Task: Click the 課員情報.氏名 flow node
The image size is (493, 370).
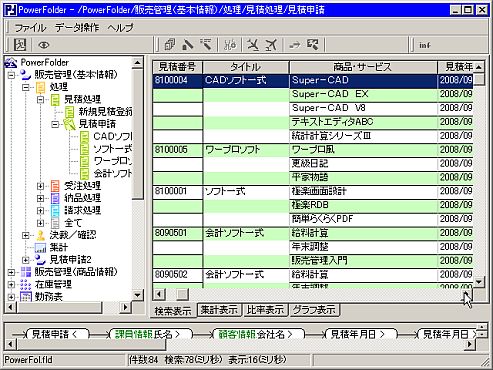Action: (151, 334)
